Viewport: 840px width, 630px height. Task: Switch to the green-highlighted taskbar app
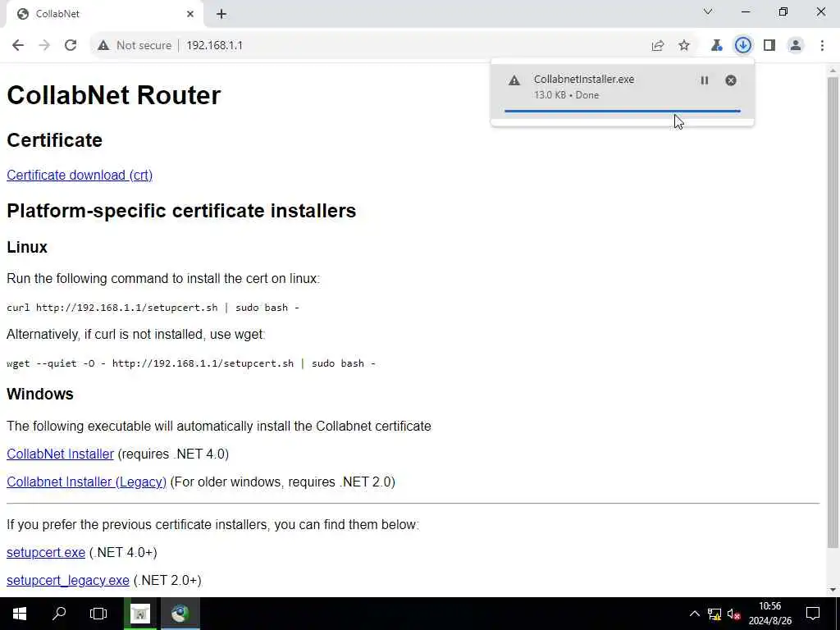[140, 614]
